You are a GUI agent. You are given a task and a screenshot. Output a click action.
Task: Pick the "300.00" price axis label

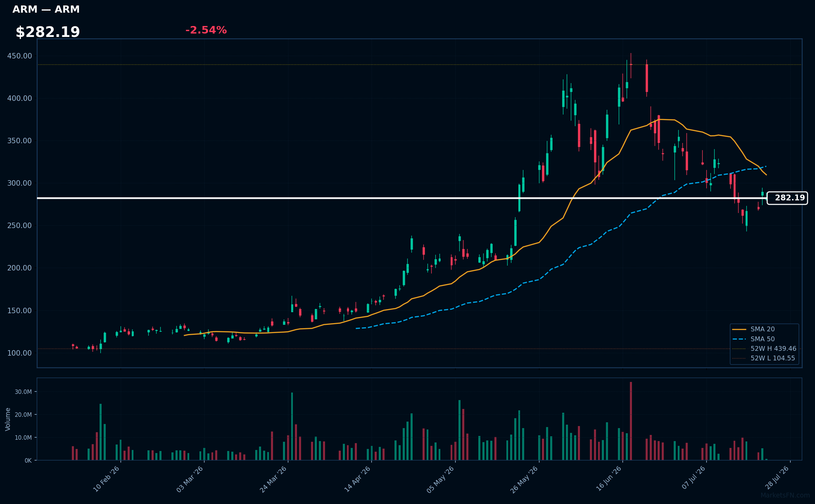pyautogui.click(x=20, y=183)
